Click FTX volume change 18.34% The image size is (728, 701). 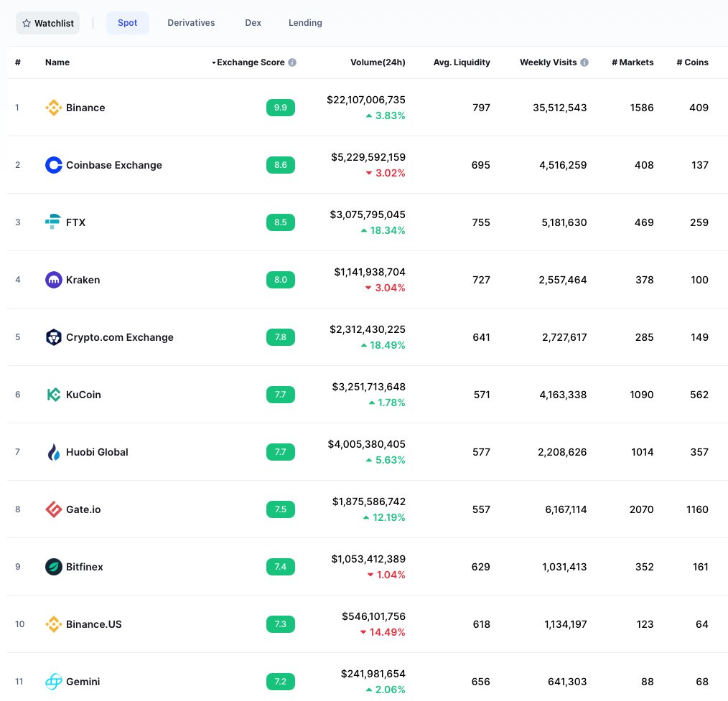coord(383,230)
